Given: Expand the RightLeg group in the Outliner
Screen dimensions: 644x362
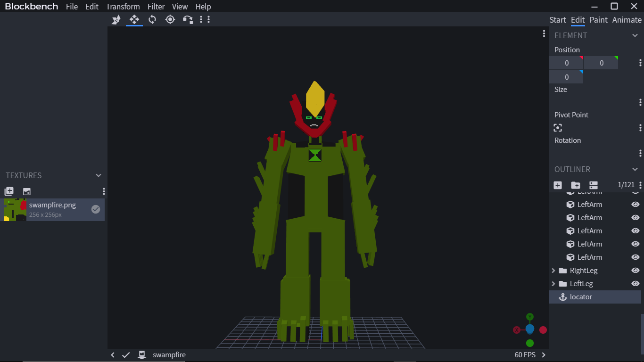Looking at the screenshot, I should pos(553,270).
